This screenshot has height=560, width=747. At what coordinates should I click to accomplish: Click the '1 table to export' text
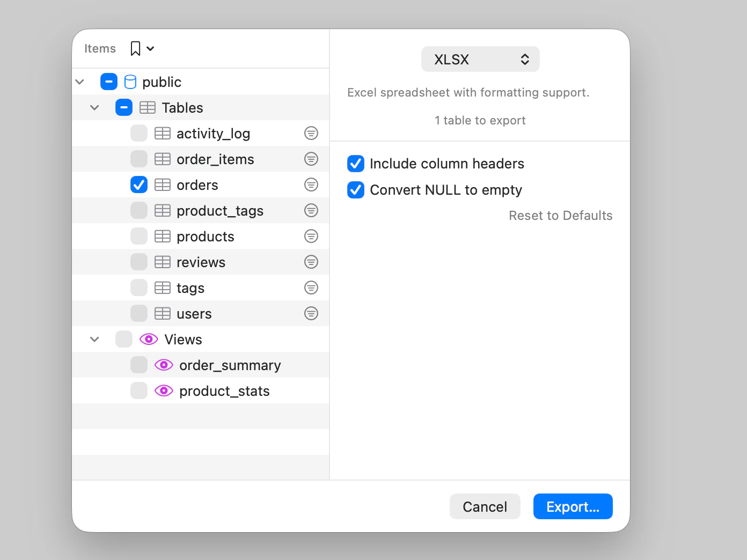[x=480, y=120]
